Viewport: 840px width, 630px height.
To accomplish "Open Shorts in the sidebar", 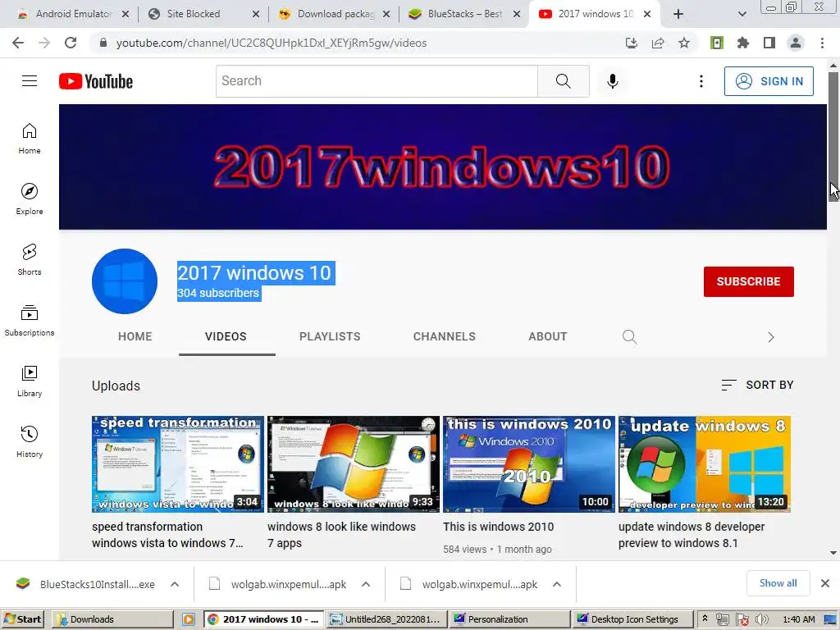I will coord(30,260).
